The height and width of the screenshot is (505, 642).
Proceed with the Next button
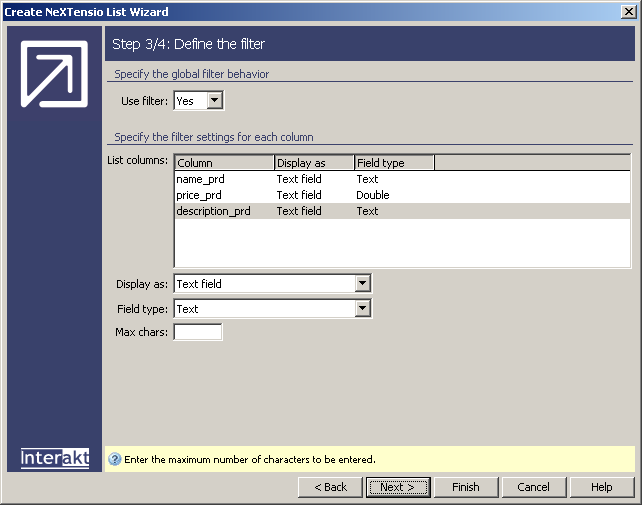tap(397, 487)
